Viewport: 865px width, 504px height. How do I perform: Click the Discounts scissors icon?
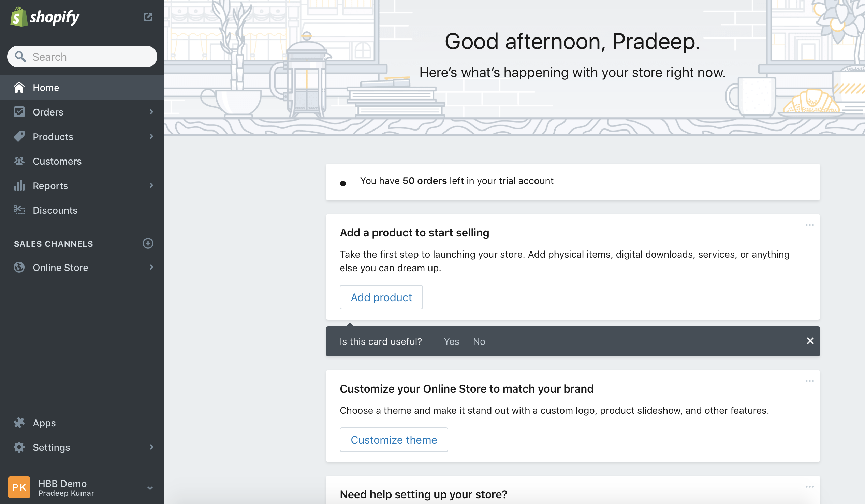point(19,210)
